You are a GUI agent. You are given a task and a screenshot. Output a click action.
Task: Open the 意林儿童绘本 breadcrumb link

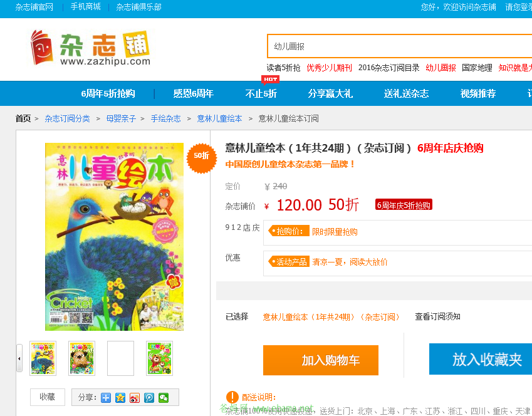219,118
